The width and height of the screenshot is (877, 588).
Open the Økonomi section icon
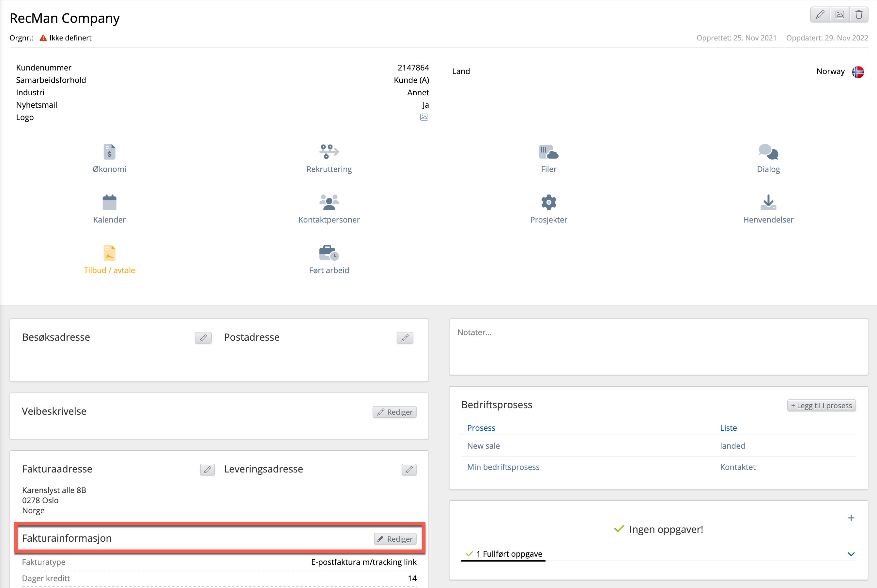coord(109,152)
